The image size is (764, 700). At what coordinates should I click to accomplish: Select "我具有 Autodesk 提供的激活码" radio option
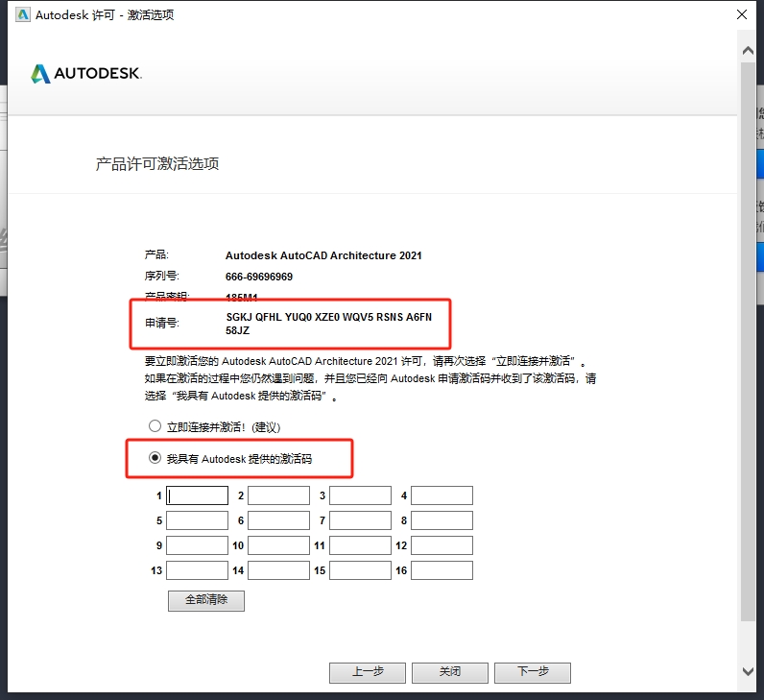(x=155, y=458)
